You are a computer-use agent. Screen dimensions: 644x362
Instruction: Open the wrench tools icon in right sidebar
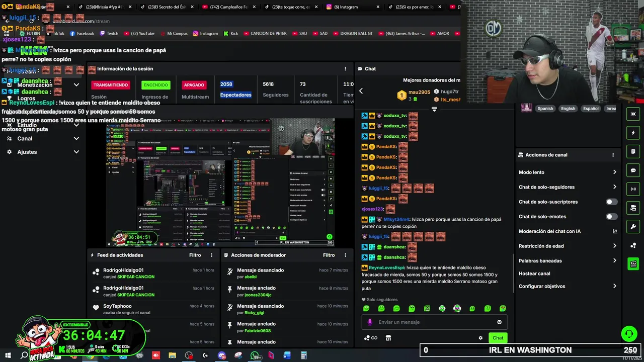pos(633,226)
